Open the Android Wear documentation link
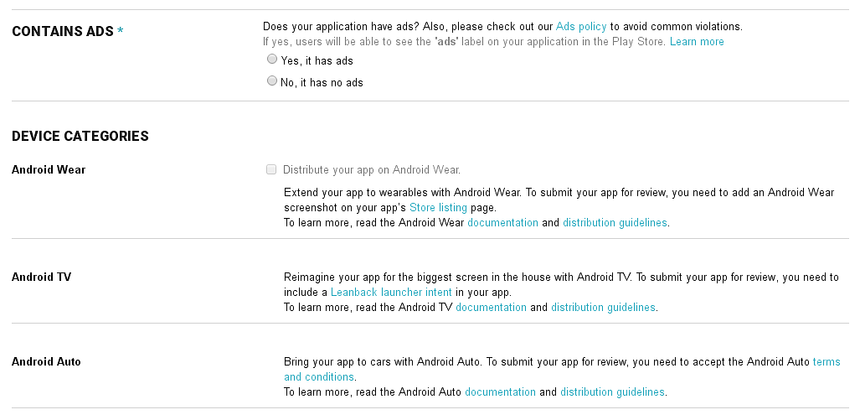The height and width of the screenshot is (420, 860). (x=502, y=223)
